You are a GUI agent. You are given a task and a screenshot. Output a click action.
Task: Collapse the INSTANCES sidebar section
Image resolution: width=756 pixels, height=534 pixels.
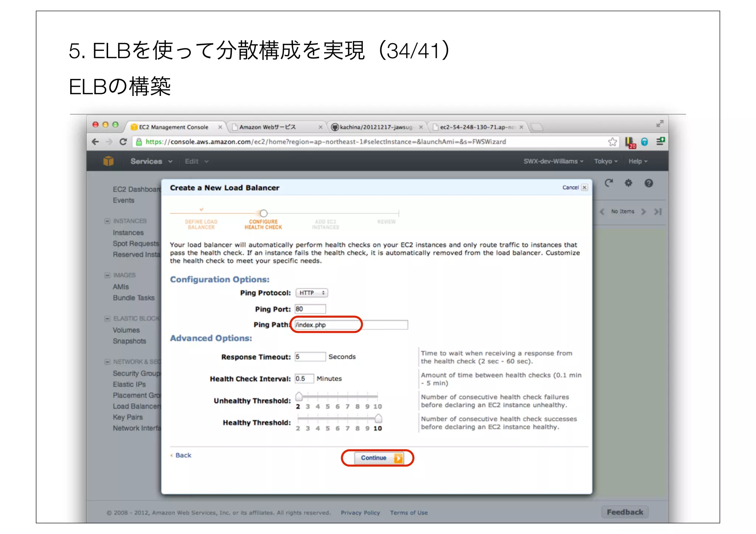point(107,221)
